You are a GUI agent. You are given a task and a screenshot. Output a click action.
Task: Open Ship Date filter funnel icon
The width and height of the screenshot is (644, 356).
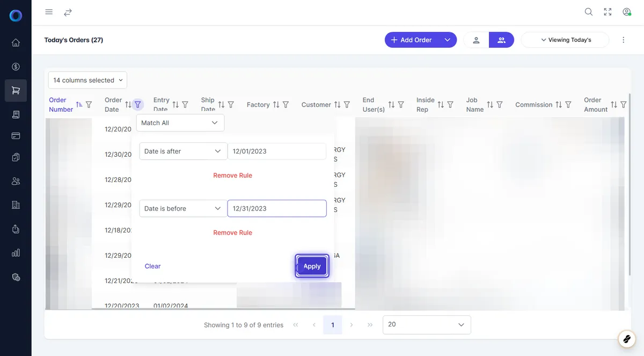click(x=231, y=105)
